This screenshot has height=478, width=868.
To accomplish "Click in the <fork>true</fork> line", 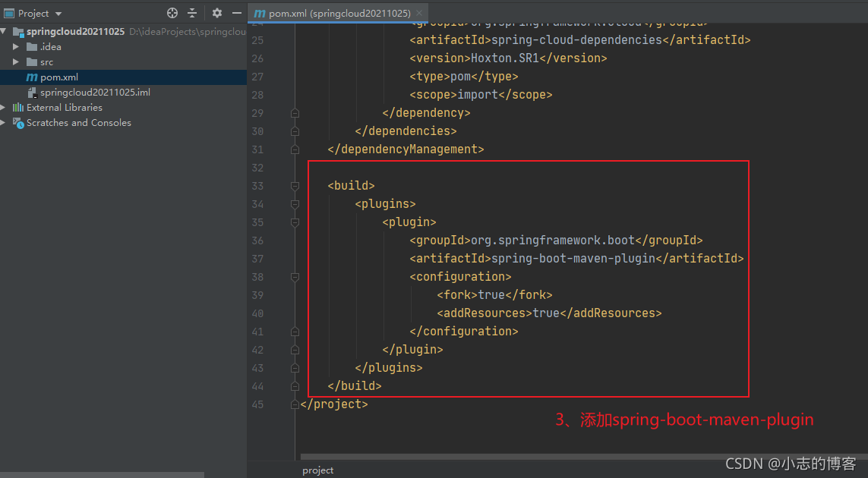I will point(494,295).
